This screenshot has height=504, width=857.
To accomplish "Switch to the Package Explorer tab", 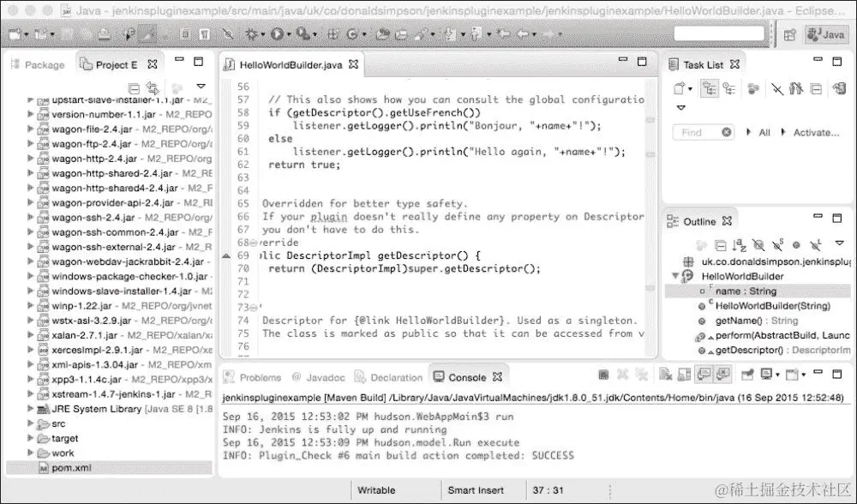I will click(x=37, y=65).
